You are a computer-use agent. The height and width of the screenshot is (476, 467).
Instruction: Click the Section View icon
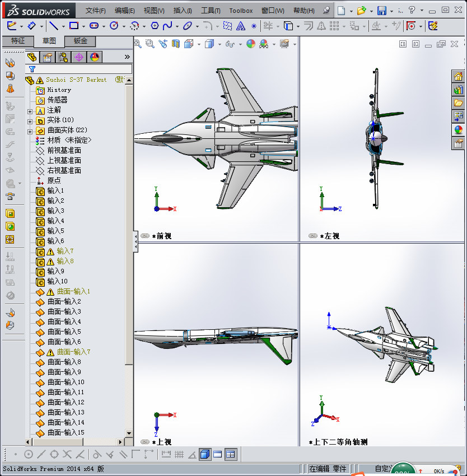coord(176,44)
